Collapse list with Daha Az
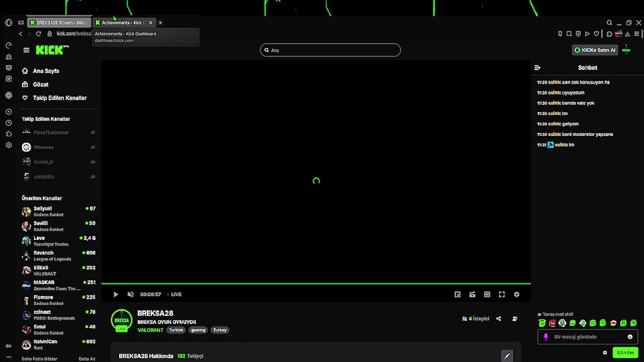Screen dimensions: 644x362 [x=87, y=359]
